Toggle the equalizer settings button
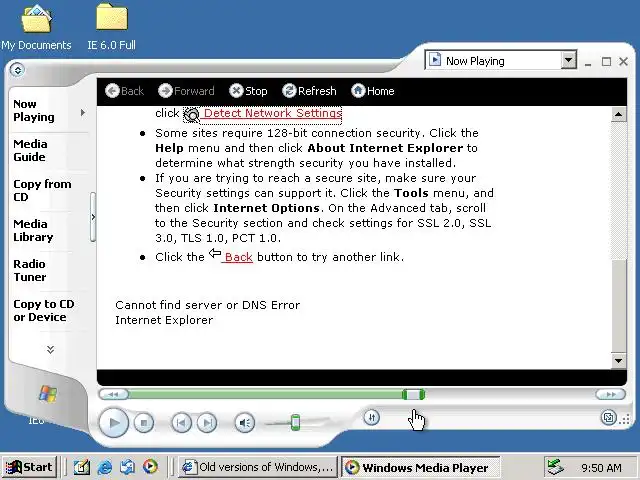Image resolution: width=640 pixels, height=480 pixels. coord(371,417)
